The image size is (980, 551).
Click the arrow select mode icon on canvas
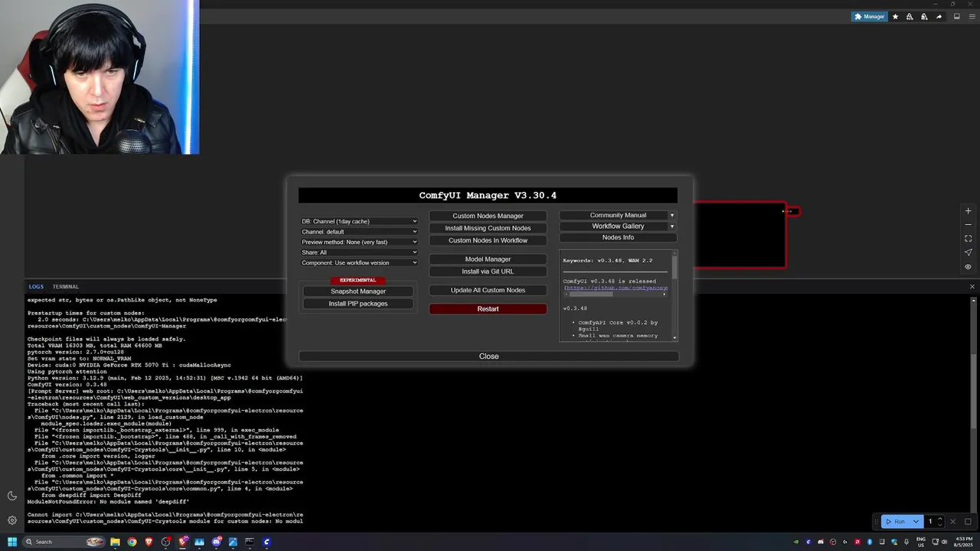[968, 253]
